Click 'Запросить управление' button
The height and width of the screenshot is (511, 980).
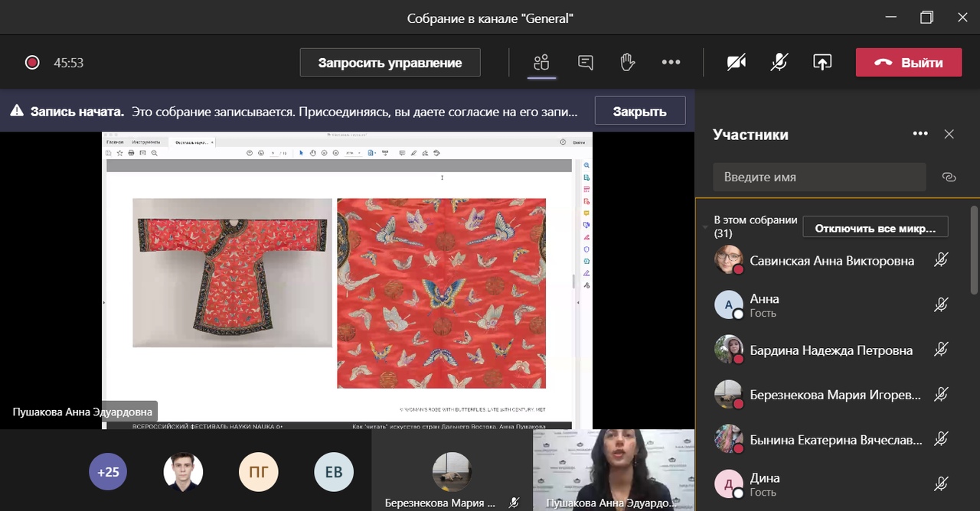point(390,63)
